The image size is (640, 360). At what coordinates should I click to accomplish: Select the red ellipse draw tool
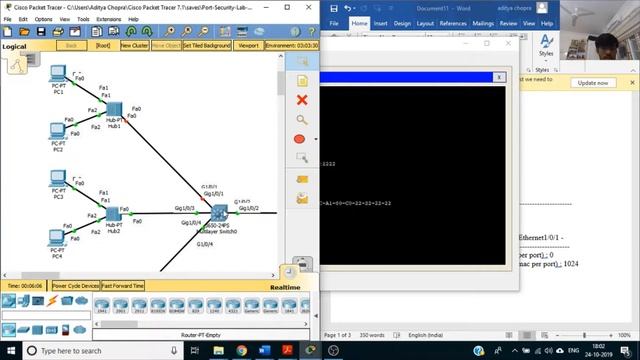(299, 139)
